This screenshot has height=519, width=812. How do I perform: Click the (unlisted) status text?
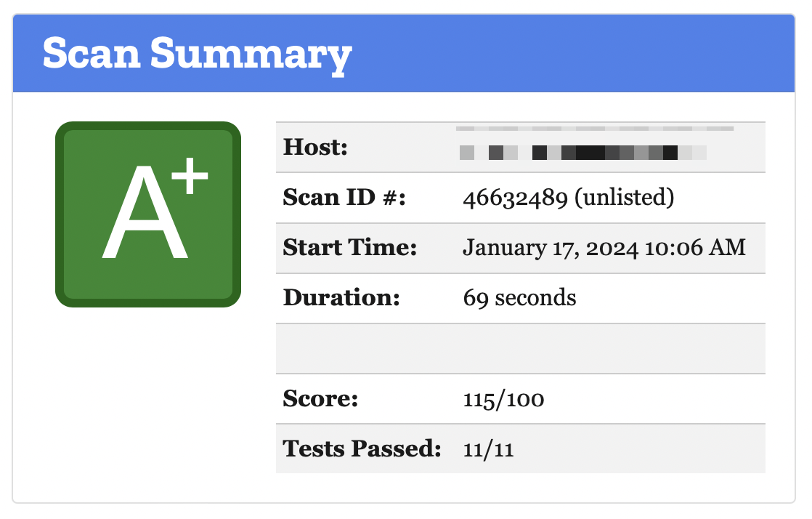coord(624,198)
